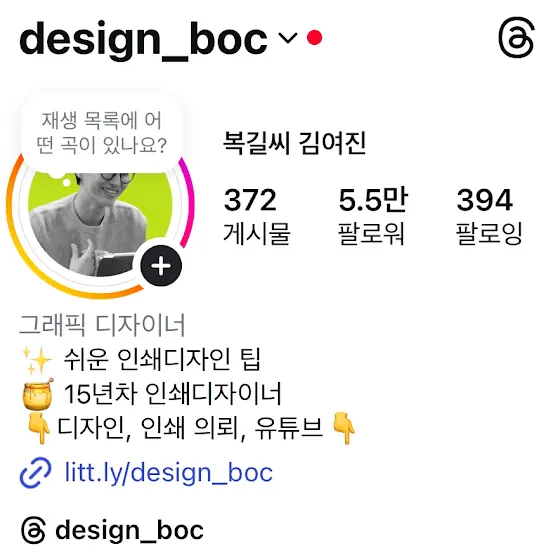Tap the Threads logo beside bottom design_boc

33,530
